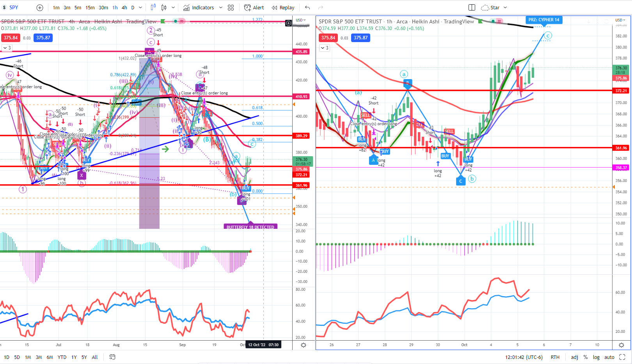
Task: Open right chart time axis settings gear
Action: point(621,345)
